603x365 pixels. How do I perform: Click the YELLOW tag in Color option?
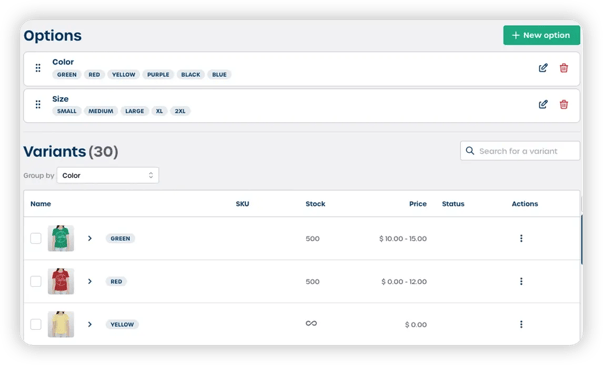123,75
